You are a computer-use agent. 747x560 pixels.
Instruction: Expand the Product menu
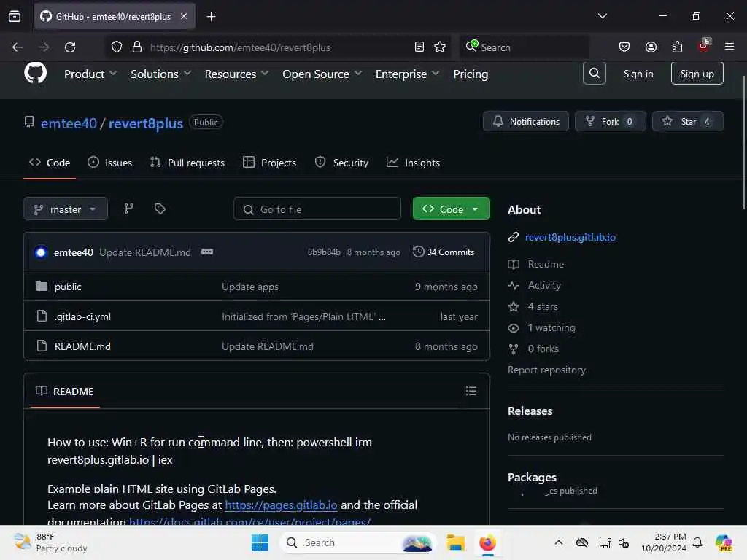point(90,74)
